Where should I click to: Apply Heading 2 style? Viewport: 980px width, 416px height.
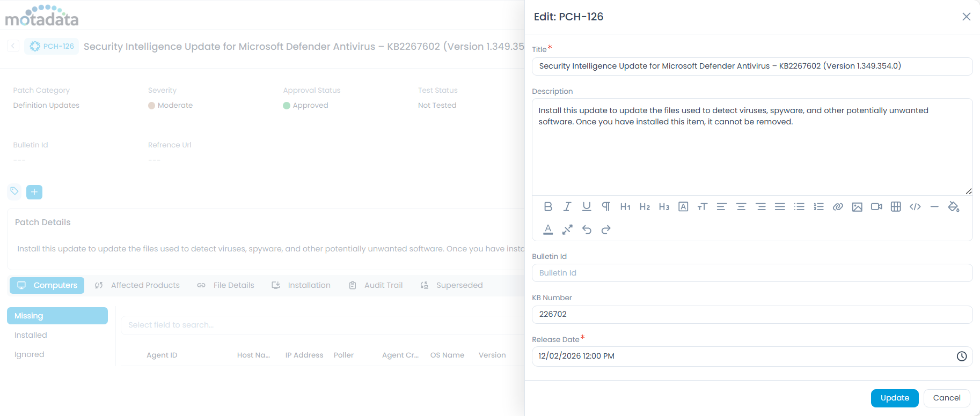coord(645,207)
